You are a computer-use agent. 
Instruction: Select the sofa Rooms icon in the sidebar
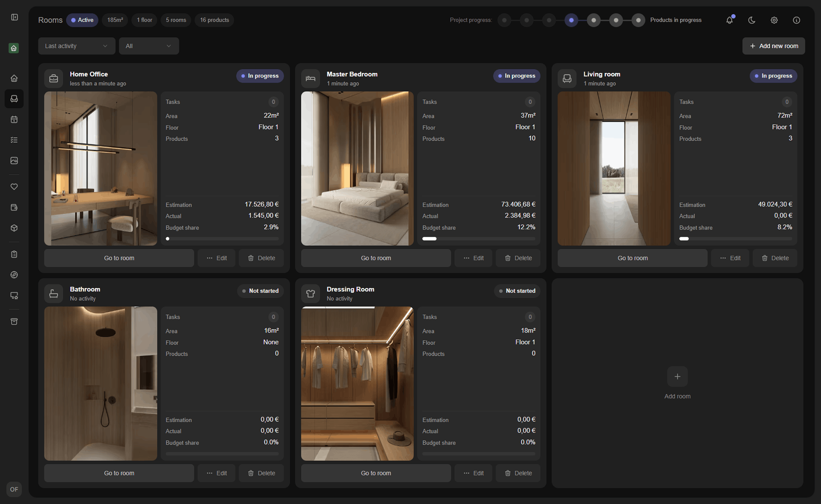click(14, 99)
